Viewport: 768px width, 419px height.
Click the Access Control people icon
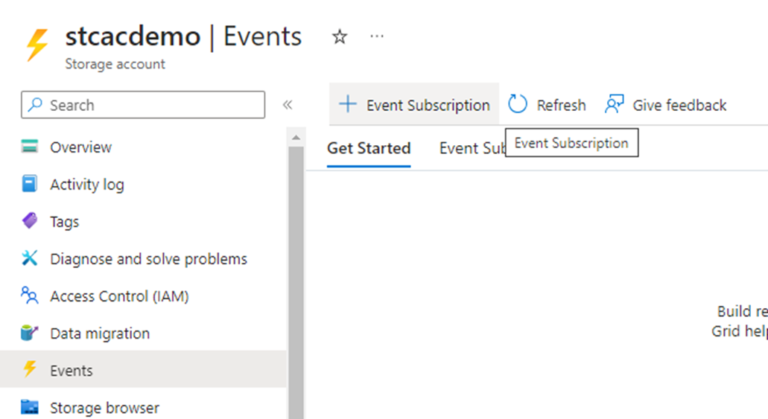click(x=29, y=295)
